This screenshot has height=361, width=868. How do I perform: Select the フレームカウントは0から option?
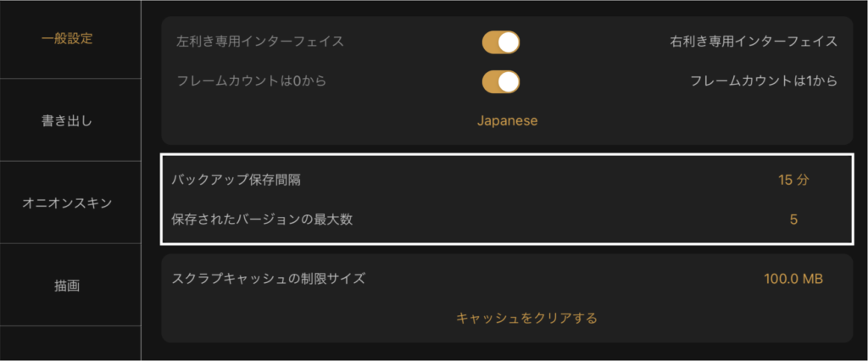[251, 81]
